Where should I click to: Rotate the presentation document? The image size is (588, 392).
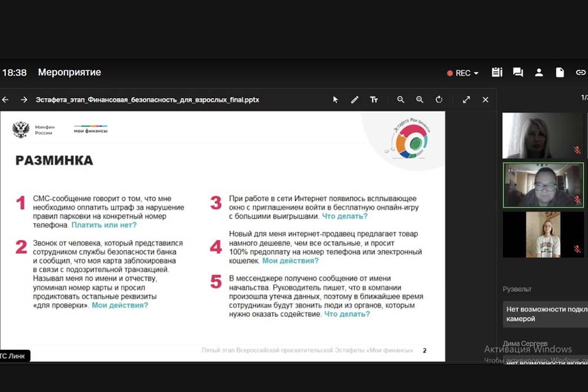(x=439, y=100)
